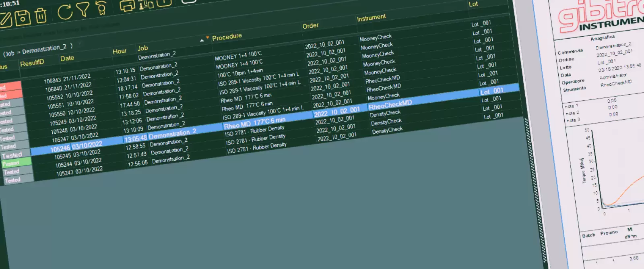
Task: Expand the dropdown beside Job = Demonstration_2 filter
Action: coord(80,44)
